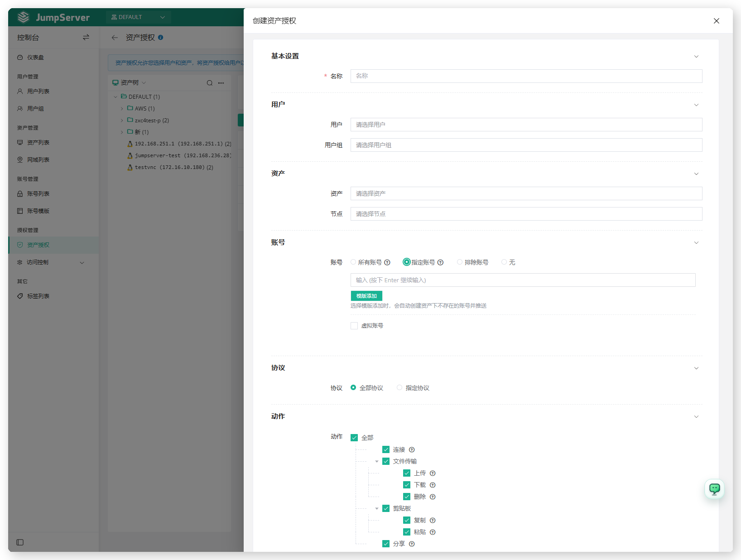Open the help icon next to 指定账号
This screenshot has height=560, width=741.
point(441,262)
